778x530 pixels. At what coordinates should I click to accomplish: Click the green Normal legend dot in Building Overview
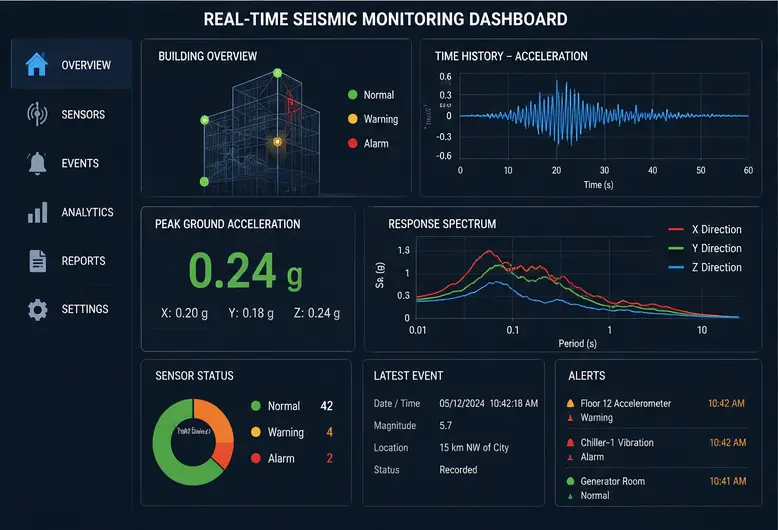(353, 94)
